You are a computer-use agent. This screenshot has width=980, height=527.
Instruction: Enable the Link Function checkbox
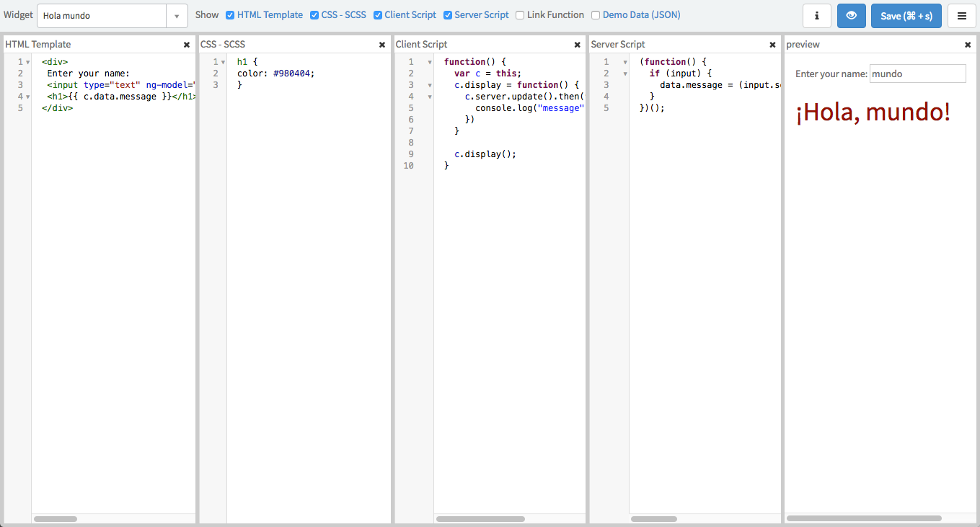point(520,15)
